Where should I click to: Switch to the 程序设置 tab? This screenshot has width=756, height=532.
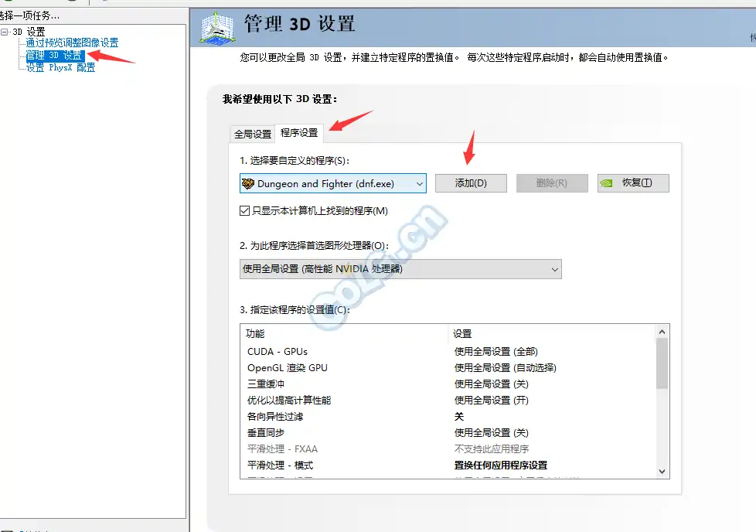299,133
